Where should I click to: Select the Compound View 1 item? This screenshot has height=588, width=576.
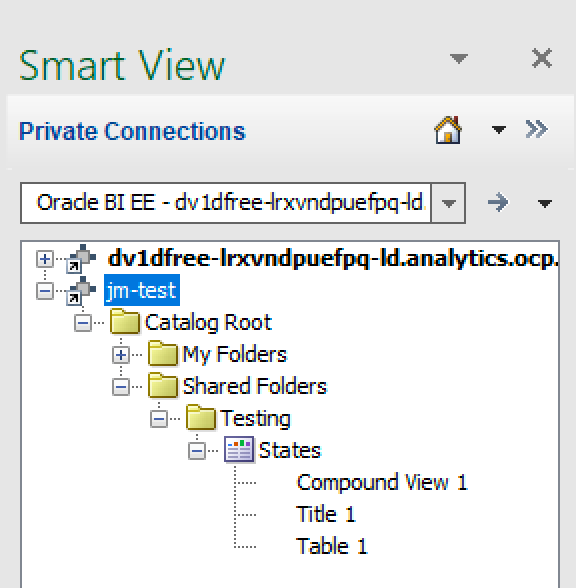[382, 482]
